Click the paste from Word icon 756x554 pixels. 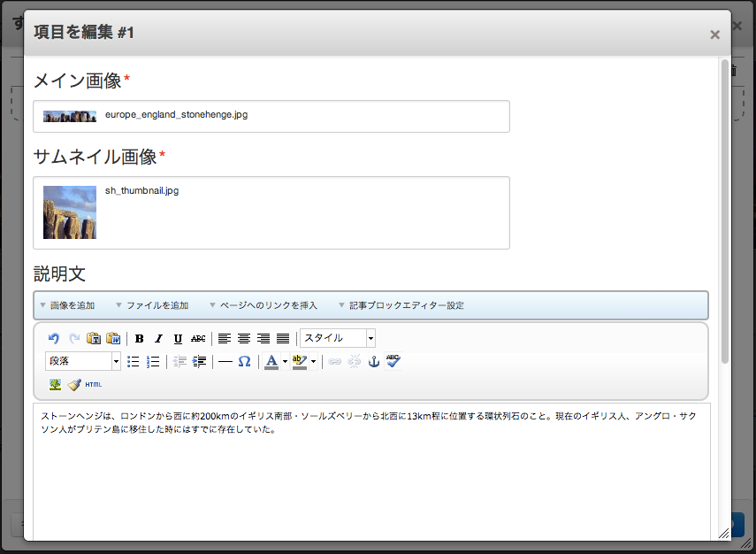coord(113,338)
